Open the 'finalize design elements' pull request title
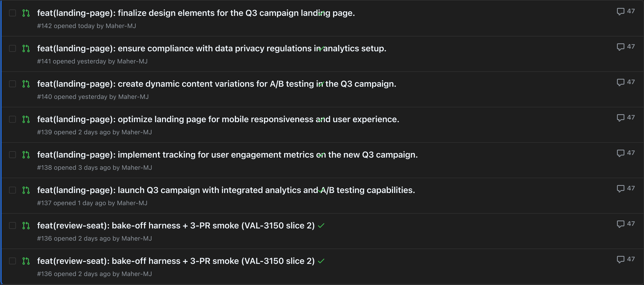This screenshot has height=285, width=644. click(x=196, y=13)
